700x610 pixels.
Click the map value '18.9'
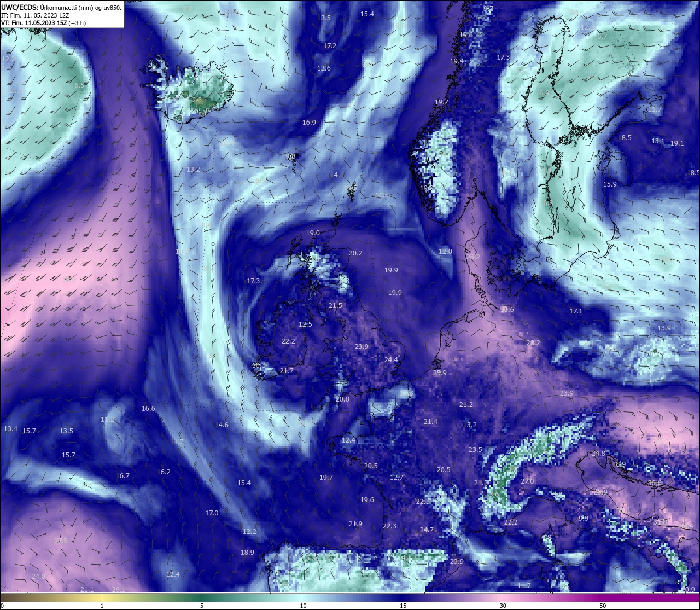click(247, 553)
